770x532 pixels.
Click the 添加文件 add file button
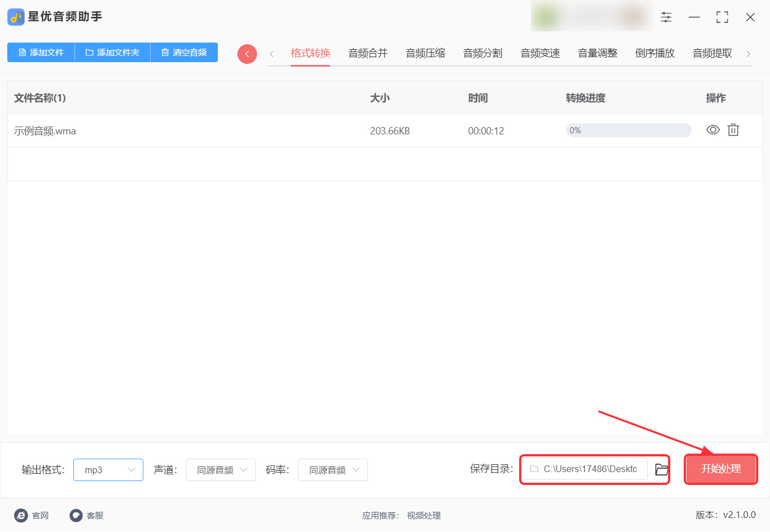[41, 53]
